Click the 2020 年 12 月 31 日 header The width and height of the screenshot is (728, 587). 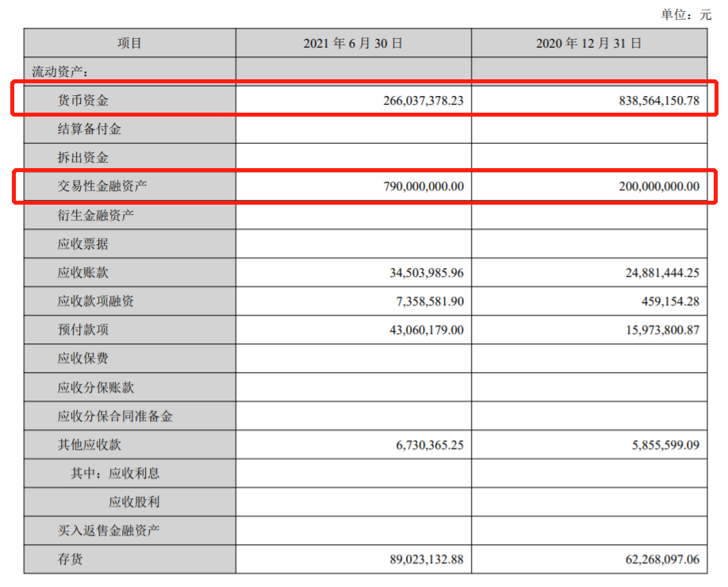pos(588,43)
